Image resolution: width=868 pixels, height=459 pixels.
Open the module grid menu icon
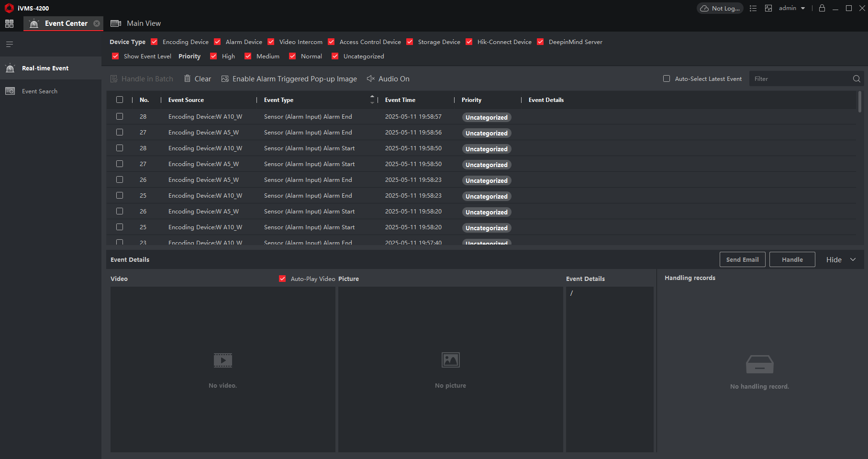coord(9,23)
